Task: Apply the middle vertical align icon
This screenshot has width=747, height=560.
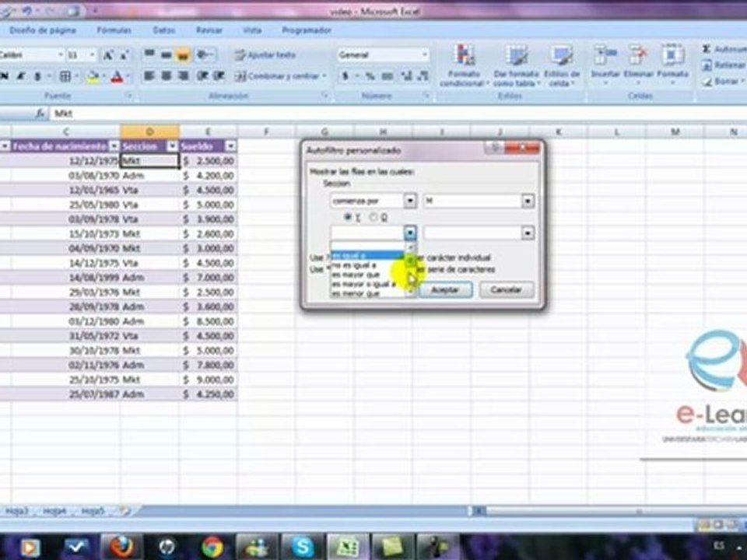Action: (x=166, y=54)
